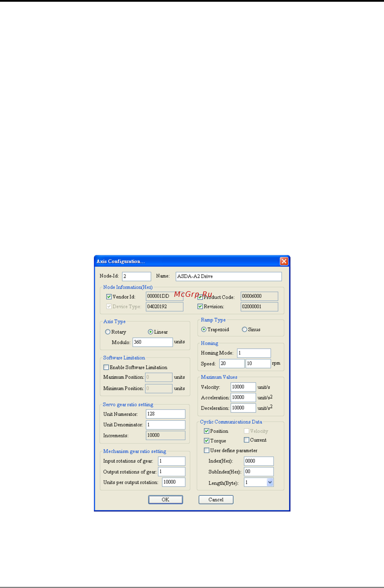Viewport: 384px width, 588px height.
Task: Click the maximum Velocity field
Action: (x=243, y=387)
